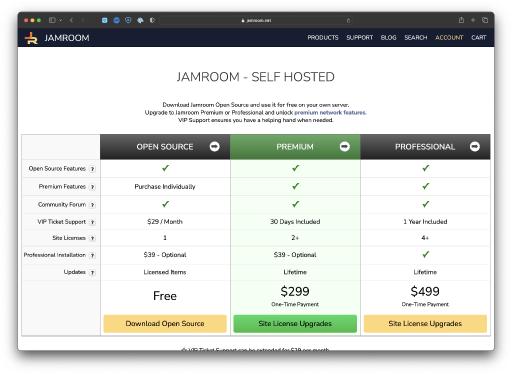The image size is (512, 374).
Task: Show tab overview icon
Action: tap(485, 20)
